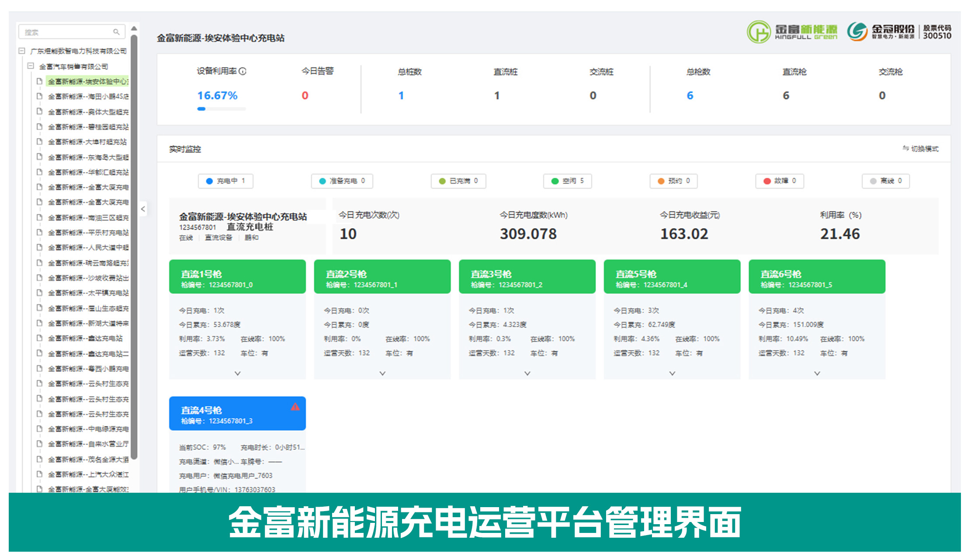971x560 pixels.
Task: Click the file icon for 华都汇超充站
Action: coord(39,172)
